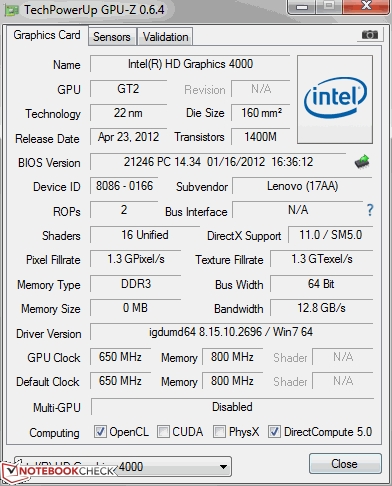392x486 pixels.
Task: Switch to the Sensors tab
Action: 112,36
